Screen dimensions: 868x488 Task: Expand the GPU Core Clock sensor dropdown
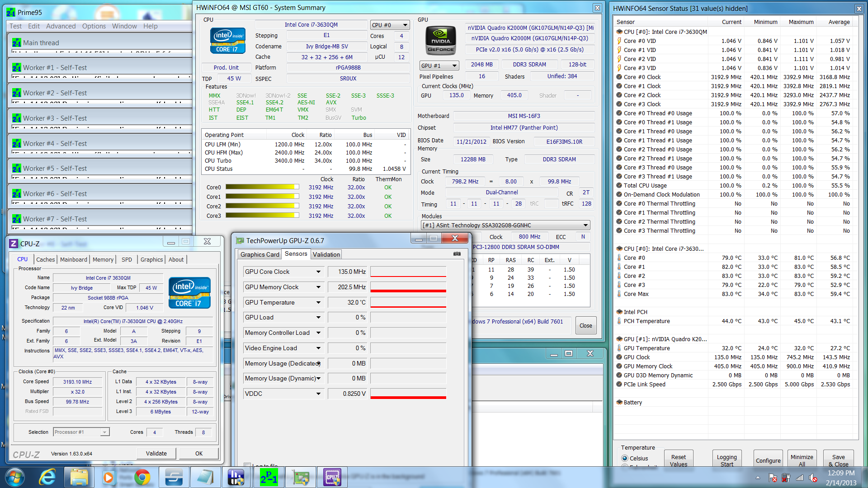[318, 272]
